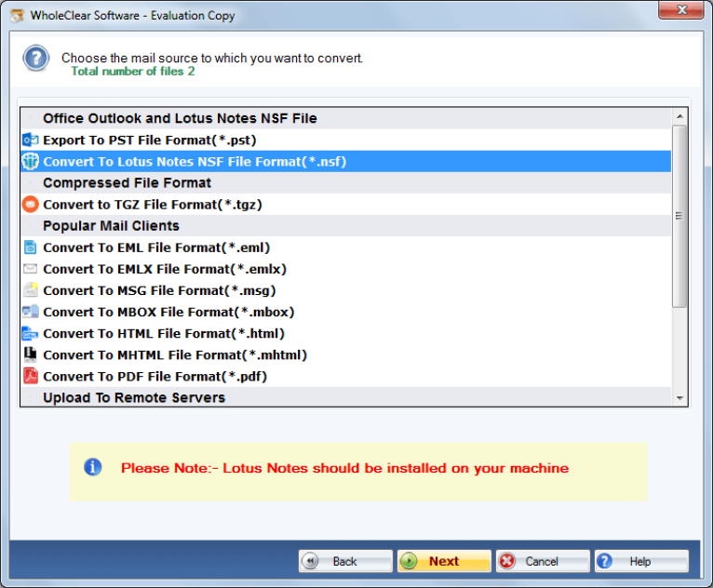
Task: Click the Total number of files 2 text
Action: 133,72
